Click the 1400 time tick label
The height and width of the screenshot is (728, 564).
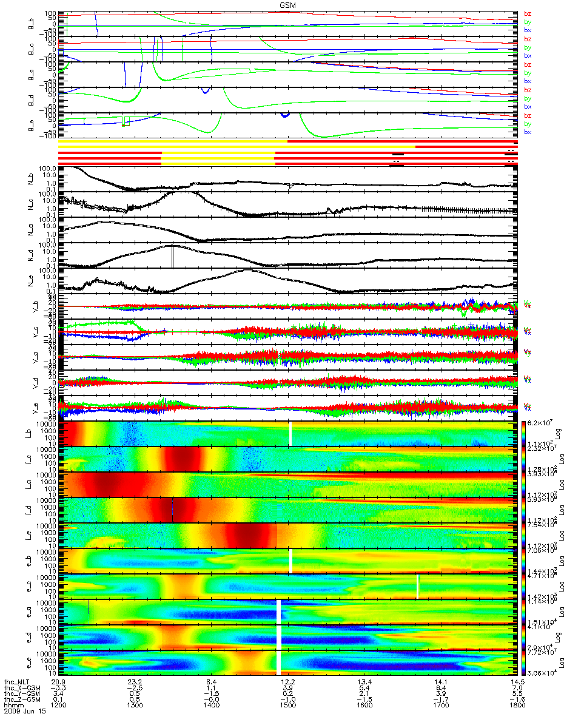(210, 706)
